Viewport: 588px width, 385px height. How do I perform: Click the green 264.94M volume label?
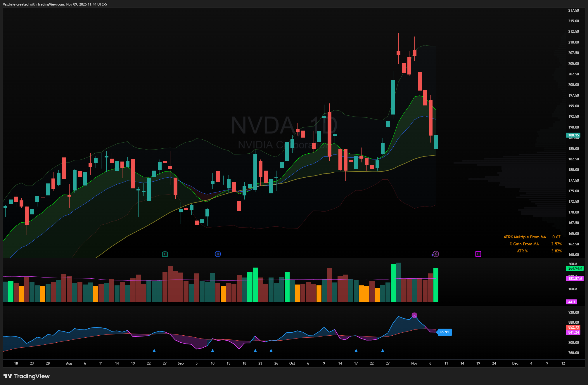[x=575, y=268]
